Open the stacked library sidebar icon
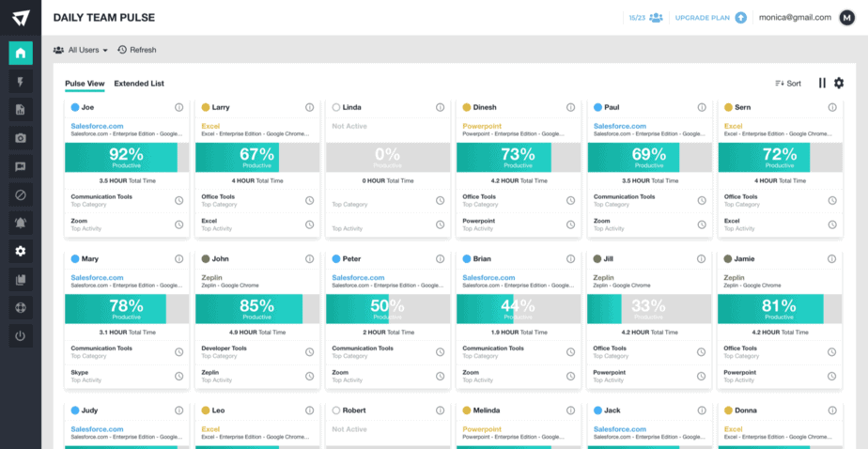Viewport: 868px width, 449px height. coord(21,280)
